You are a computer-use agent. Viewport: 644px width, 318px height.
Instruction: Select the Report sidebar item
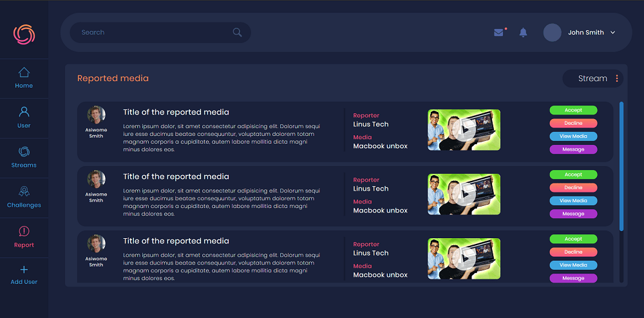click(24, 237)
